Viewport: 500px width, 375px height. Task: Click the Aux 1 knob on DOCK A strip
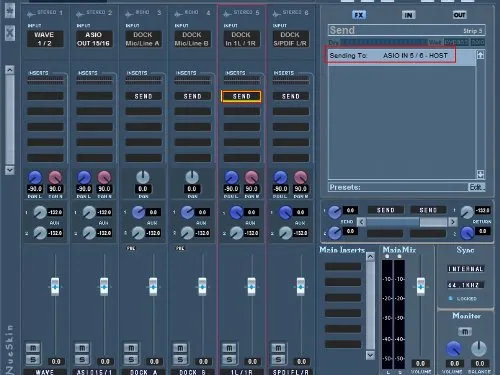point(138,212)
